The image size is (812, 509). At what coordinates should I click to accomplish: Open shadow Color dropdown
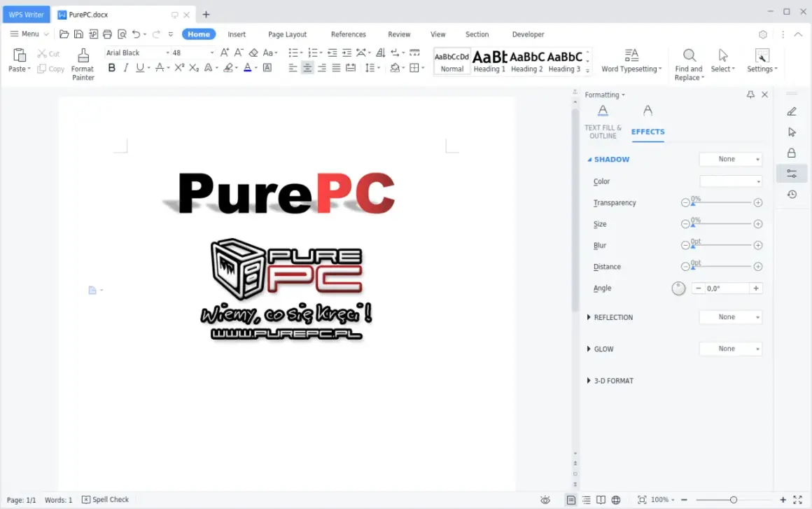[731, 181]
